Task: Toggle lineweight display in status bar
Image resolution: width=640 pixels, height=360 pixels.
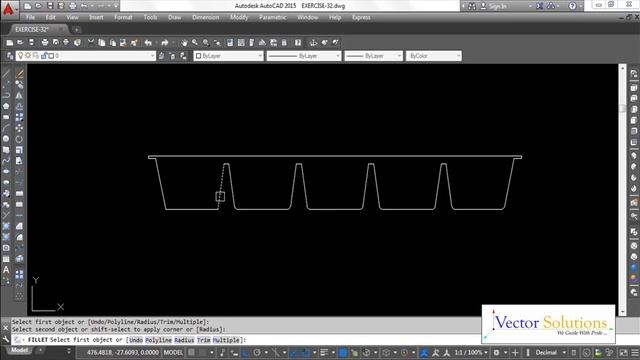Action: [324, 352]
